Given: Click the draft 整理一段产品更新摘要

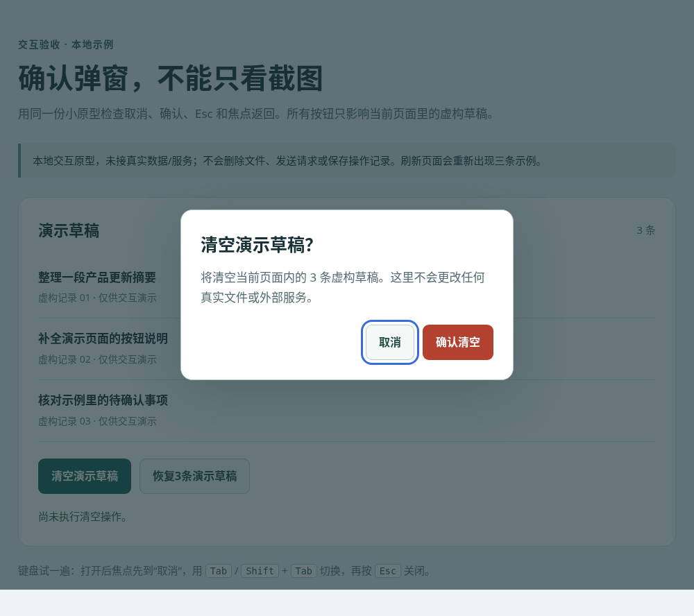Looking at the screenshot, I should [97, 277].
